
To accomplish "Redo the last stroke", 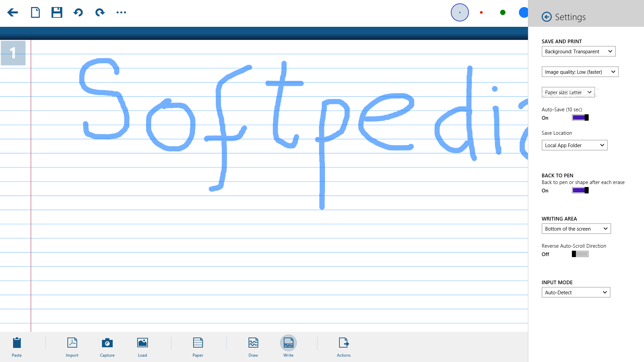I will [x=100, y=12].
